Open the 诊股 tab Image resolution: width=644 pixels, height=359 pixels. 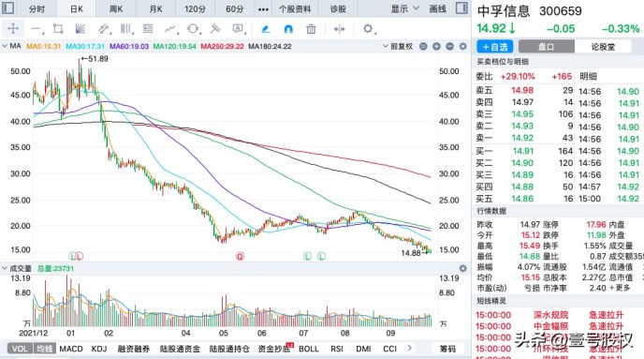[x=338, y=8]
